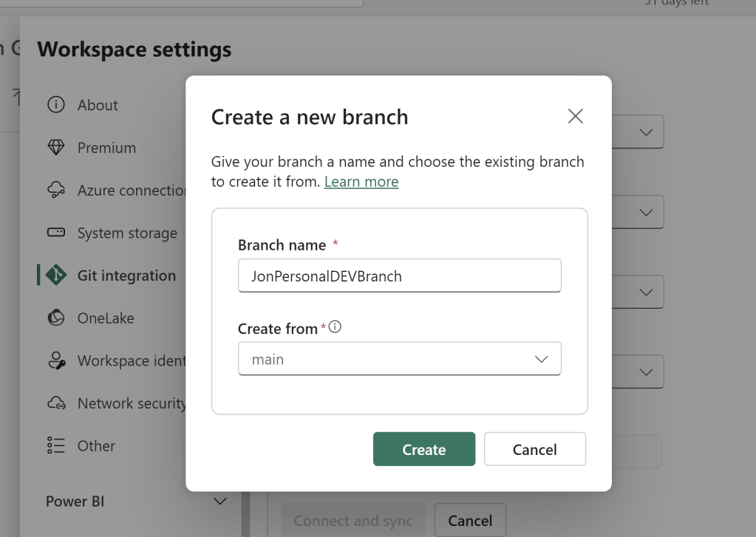
Task: Click the Workspace identity icon
Action: click(x=56, y=361)
